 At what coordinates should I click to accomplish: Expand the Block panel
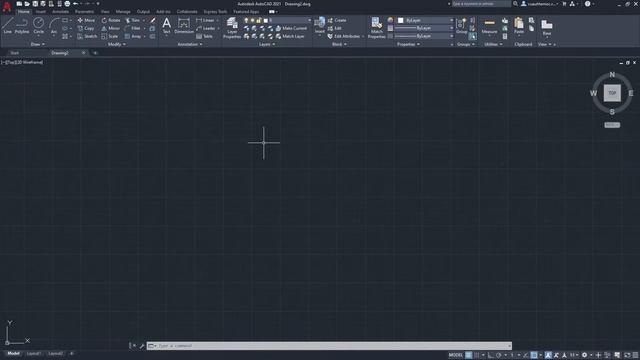(x=339, y=44)
